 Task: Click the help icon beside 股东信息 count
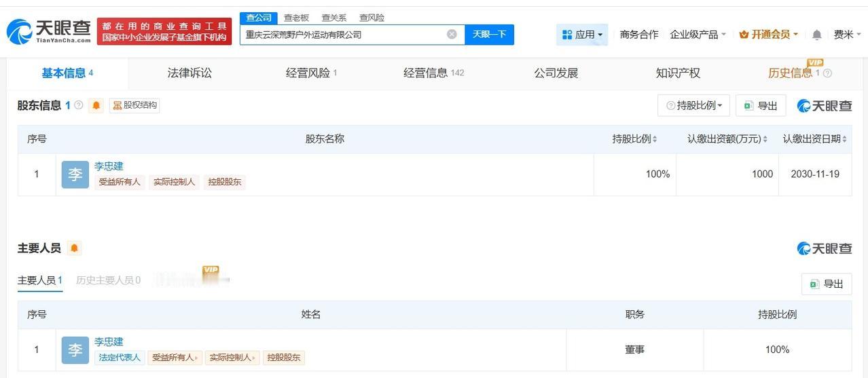point(79,105)
